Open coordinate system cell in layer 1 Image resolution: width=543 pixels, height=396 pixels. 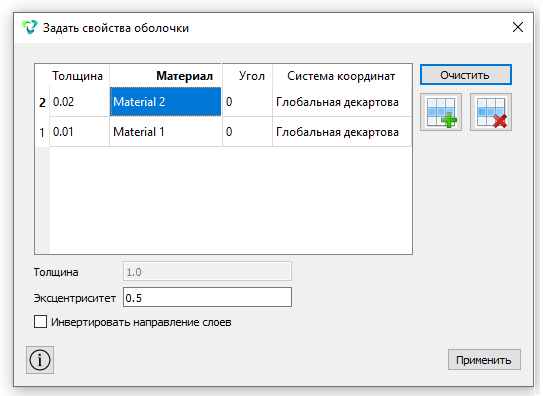pos(342,132)
